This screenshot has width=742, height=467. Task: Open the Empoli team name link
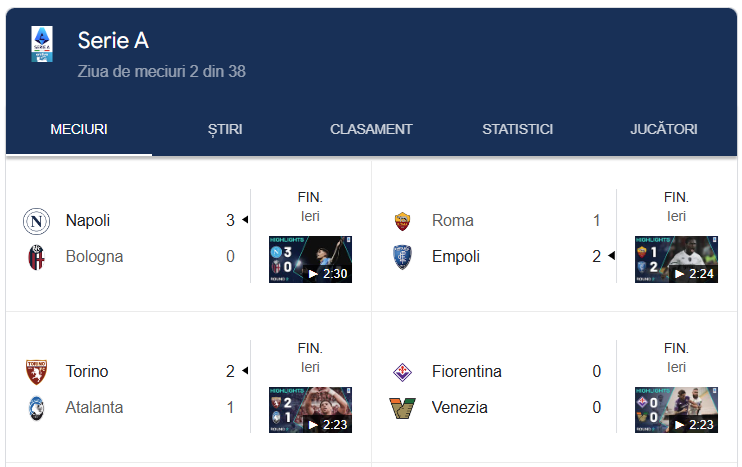click(x=456, y=256)
